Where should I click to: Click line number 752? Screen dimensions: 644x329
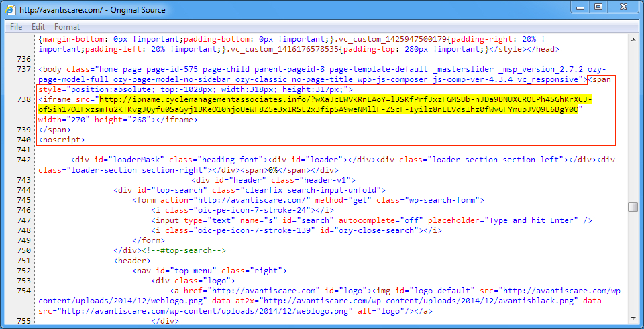point(23,270)
